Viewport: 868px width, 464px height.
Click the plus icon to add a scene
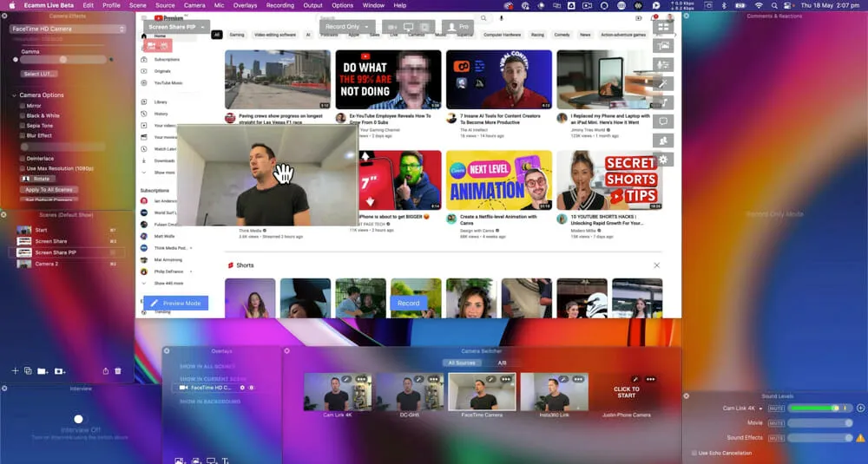[x=15, y=371]
